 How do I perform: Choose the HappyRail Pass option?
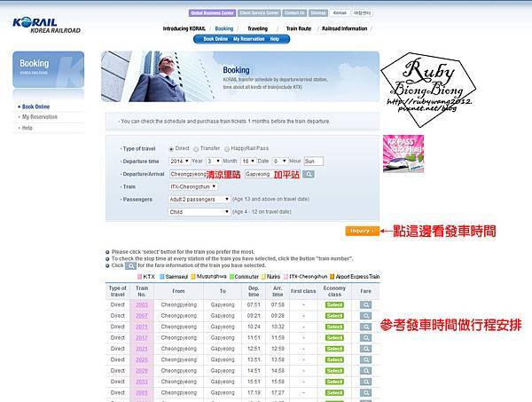click(227, 149)
